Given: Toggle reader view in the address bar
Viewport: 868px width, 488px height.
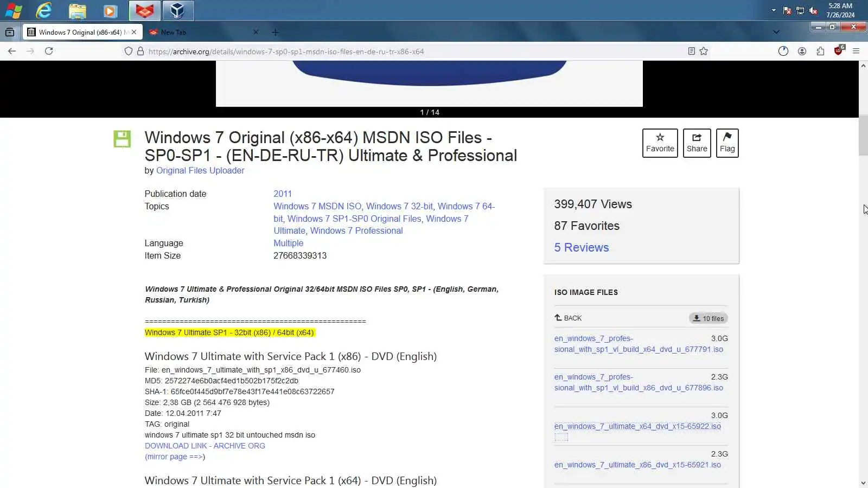Looking at the screenshot, I should pos(692,51).
